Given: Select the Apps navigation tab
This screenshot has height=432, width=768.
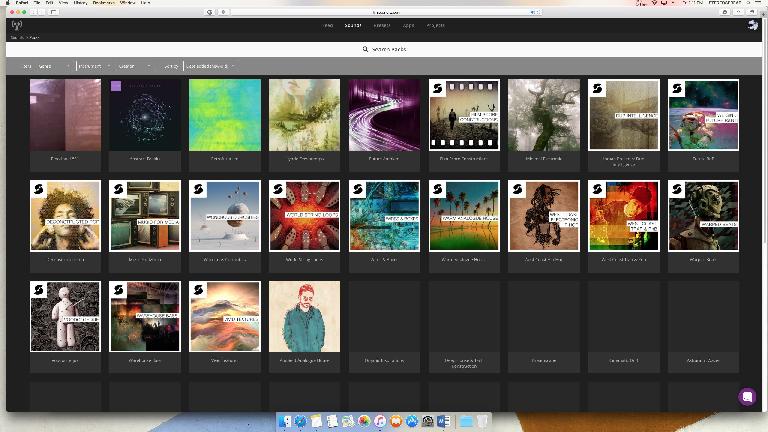Looking at the screenshot, I should click(408, 25).
